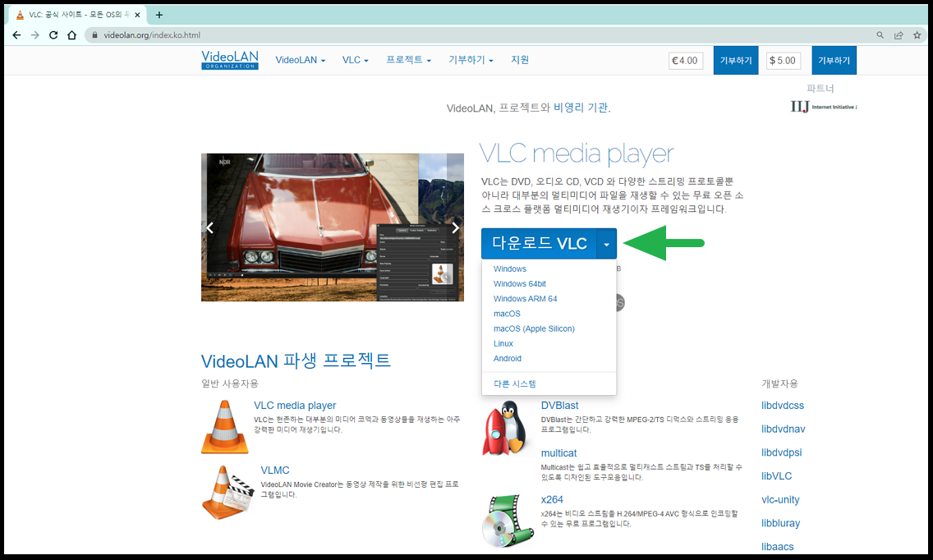This screenshot has height=560, width=933.
Task: Select Android download option
Action: [x=507, y=358]
